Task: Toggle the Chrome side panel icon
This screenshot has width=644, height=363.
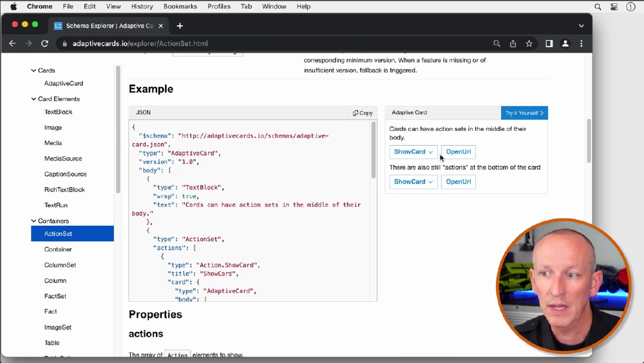Action: 549,44
